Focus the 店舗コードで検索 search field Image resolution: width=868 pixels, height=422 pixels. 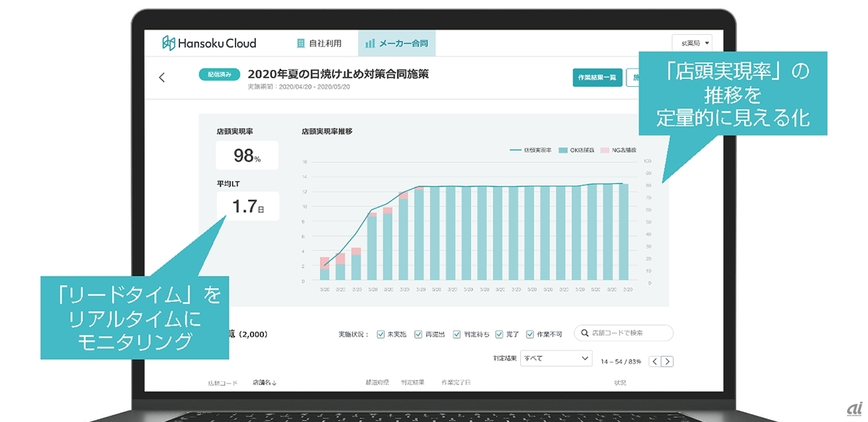coord(624,333)
